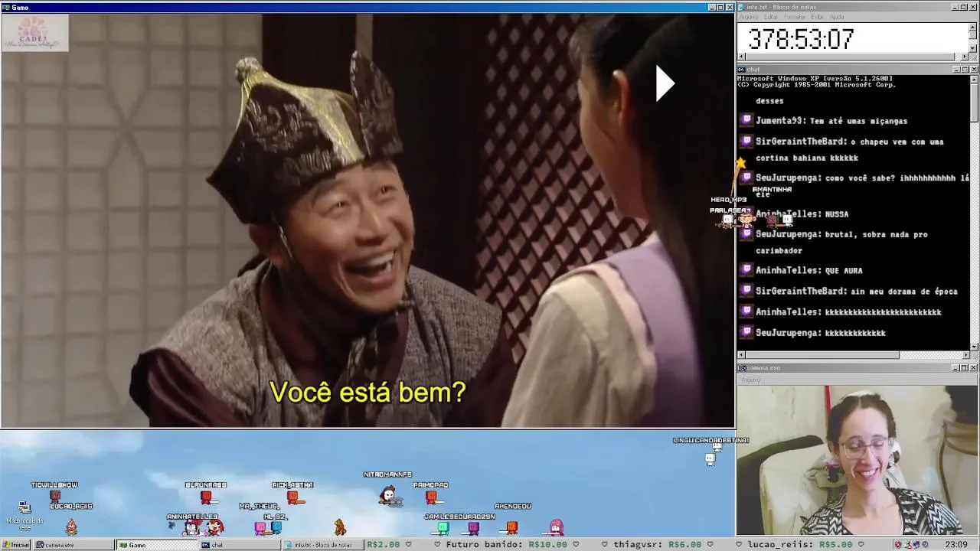The width and height of the screenshot is (980, 551).
Task: Click the RICK_ASTHA red character avatar
Action: [x=292, y=497]
